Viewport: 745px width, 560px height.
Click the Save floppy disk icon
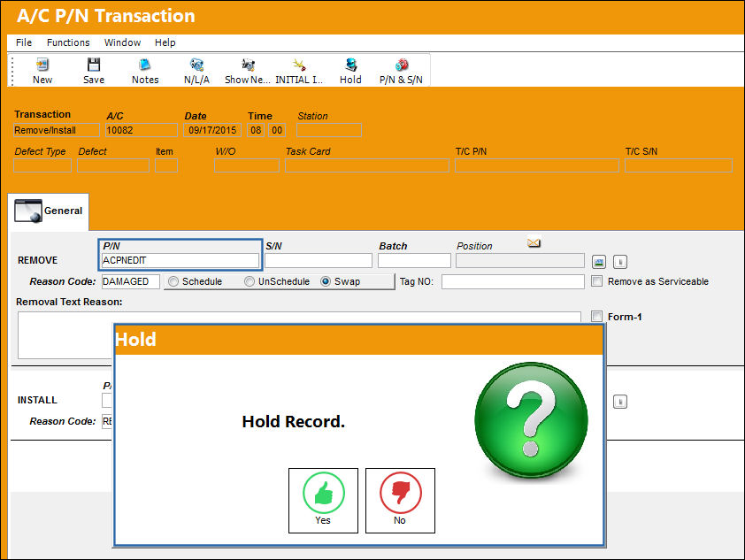tap(94, 65)
